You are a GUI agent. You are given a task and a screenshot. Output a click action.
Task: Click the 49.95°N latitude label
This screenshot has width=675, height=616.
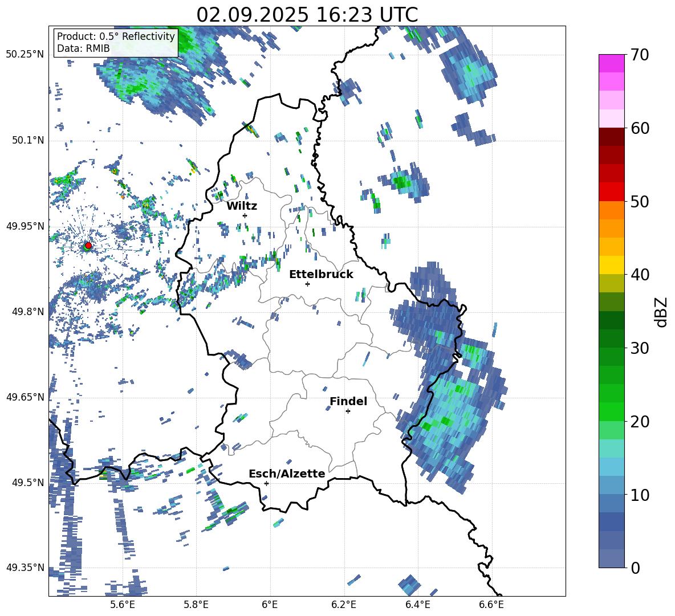click(x=25, y=226)
